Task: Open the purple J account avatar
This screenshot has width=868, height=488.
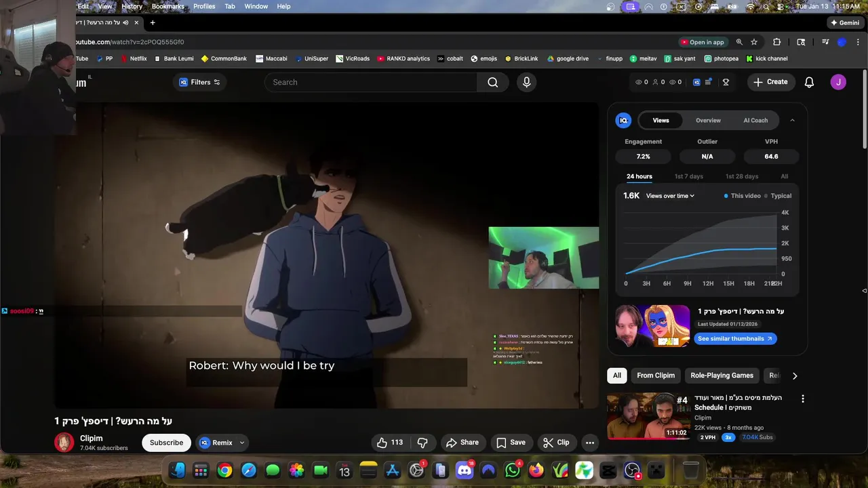Action: tap(838, 82)
